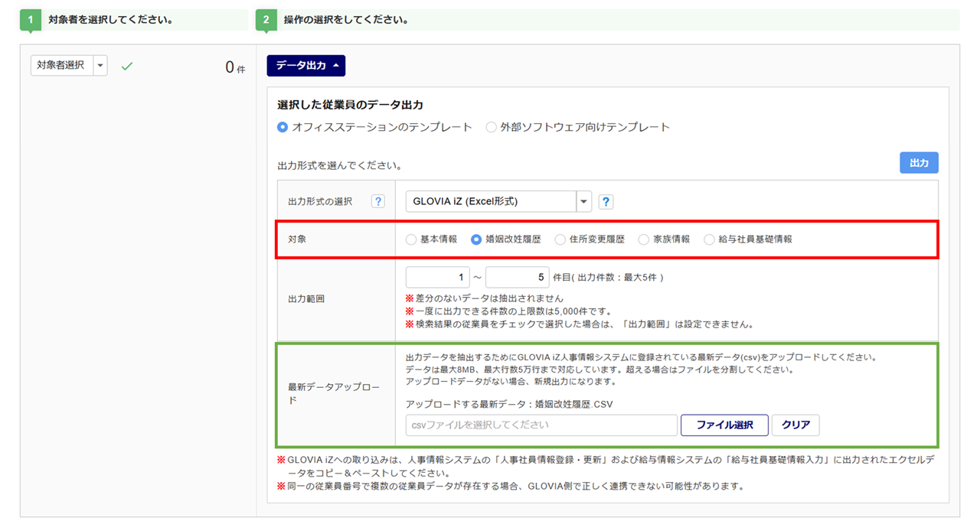The height and width of the screenshot is (521, 980).
Task: Click the help icon beside 出力形式の選択 label
Action: point(377,202)
